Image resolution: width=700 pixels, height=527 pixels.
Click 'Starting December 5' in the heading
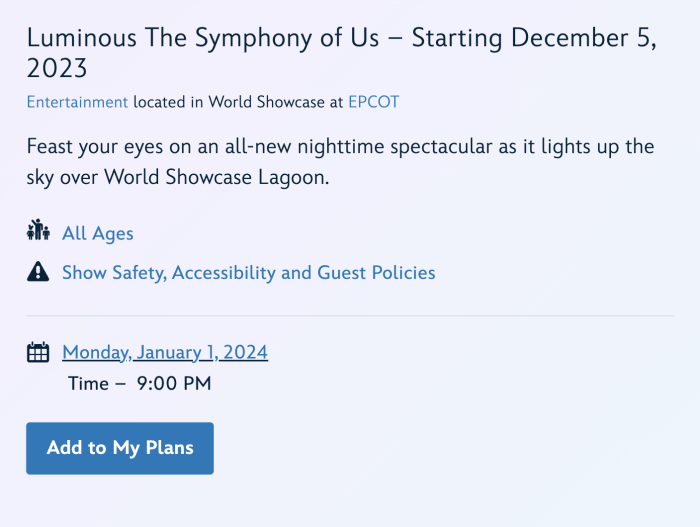[x=532, y=38]
